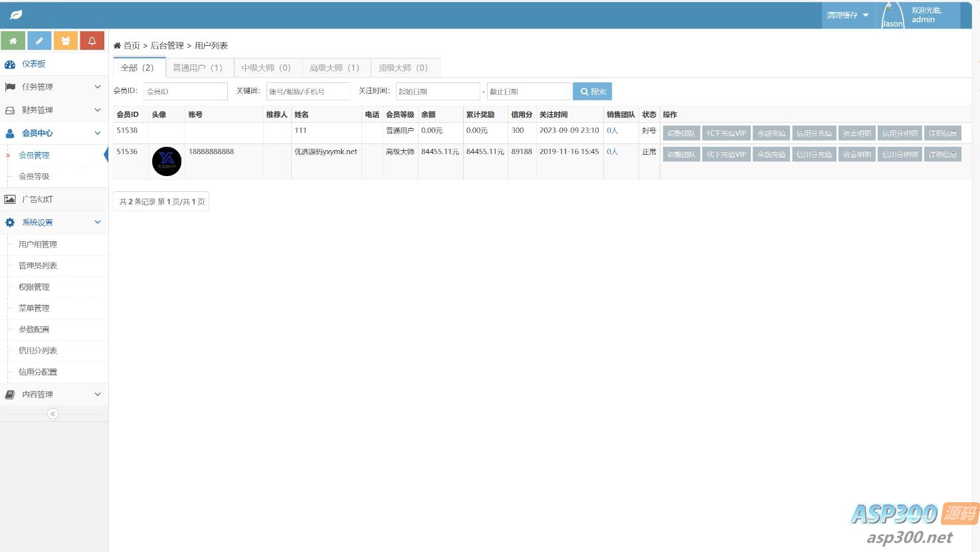Open the 清理缓存 dropdown in the header
This screenshot has height=552, width=980.
point(848,15)
